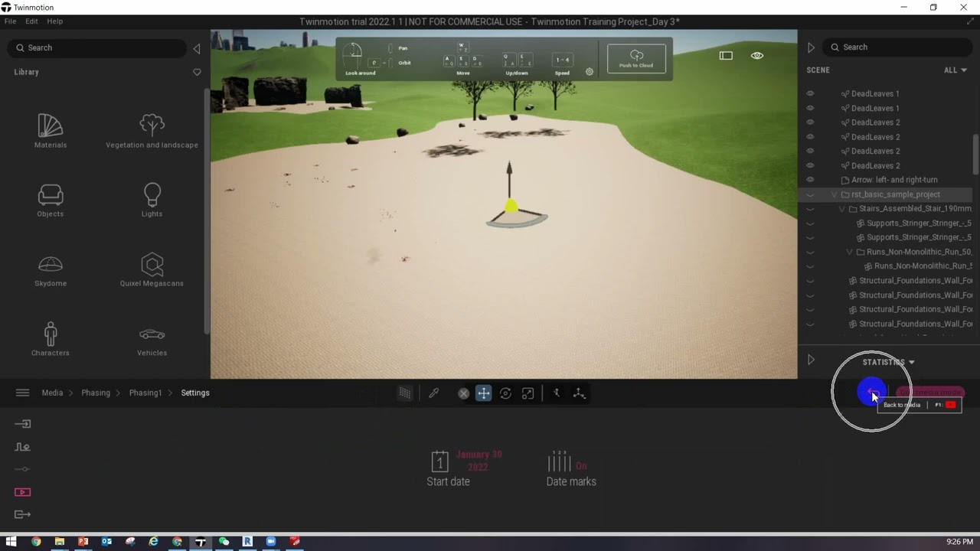Open the Import dock icon

pyautogui.click(x=23, y=423)
